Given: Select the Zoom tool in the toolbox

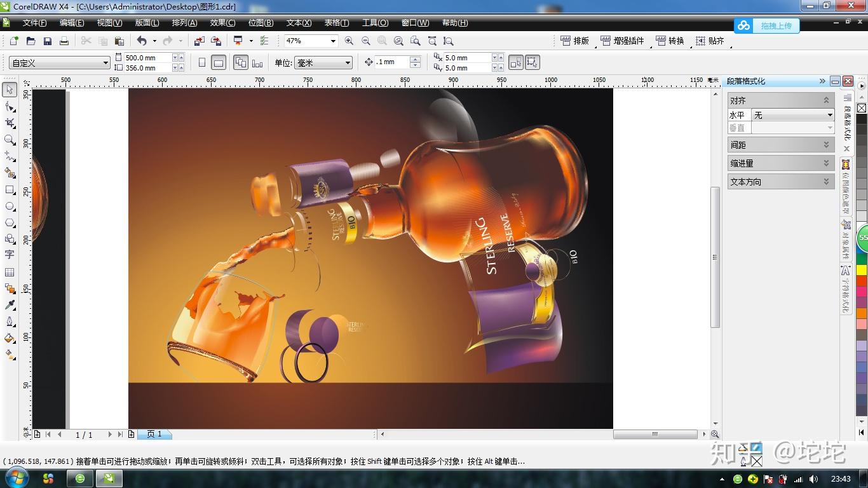Looking at the screenshot, I should point(10,140).
